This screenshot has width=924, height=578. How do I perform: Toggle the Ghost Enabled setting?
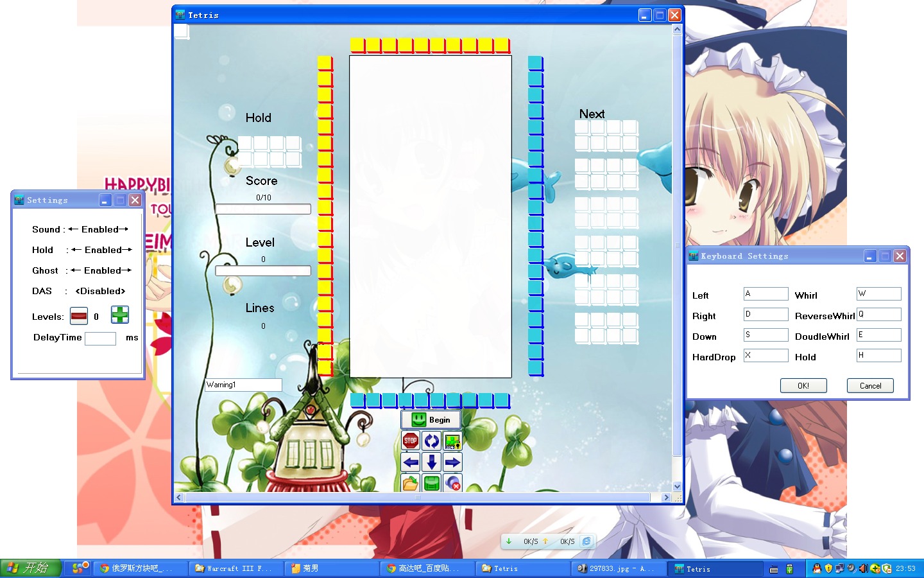[101, 270]
